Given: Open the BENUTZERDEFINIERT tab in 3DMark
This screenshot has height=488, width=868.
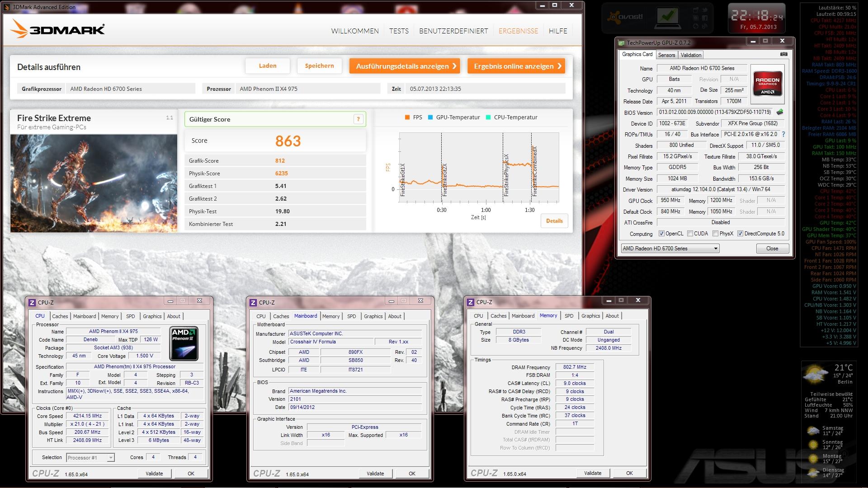Looking at the screenshot, I should [453, 31].
